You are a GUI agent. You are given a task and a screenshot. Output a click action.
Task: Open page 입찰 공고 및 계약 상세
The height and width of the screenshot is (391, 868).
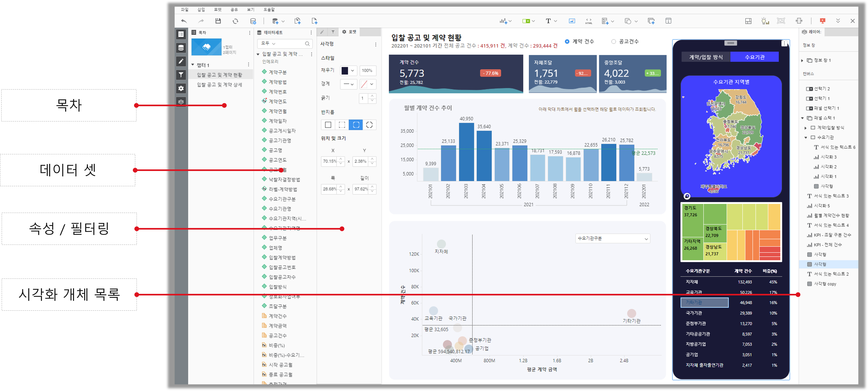tap(219, 85)
